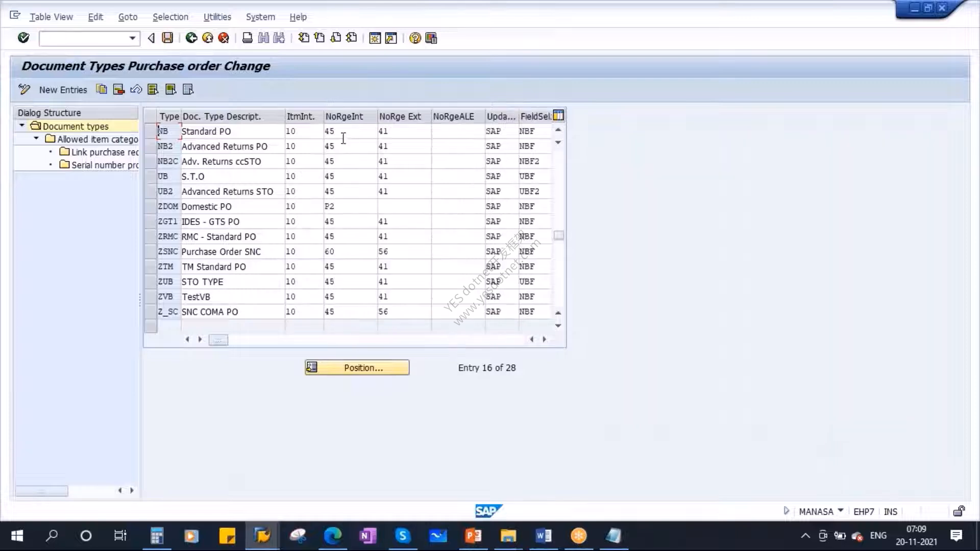Screen dimensions: 980x551
Task: Click the New Entries button
Action: click(63, 90)
